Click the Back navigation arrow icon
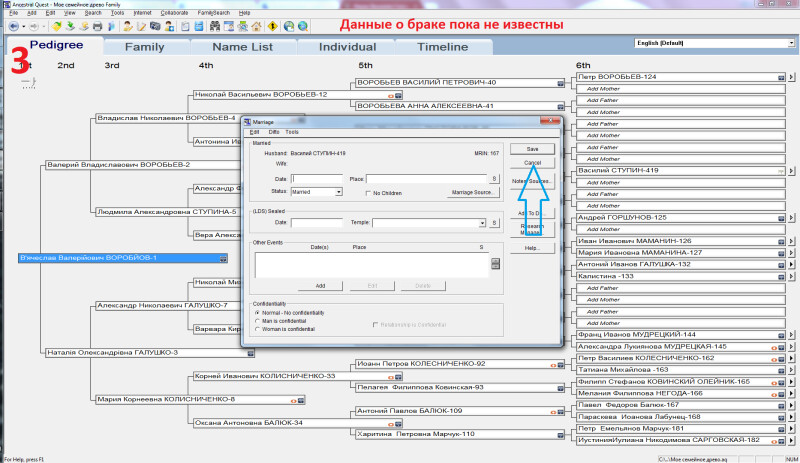Image resolution: width=800 pixels, height=463 pixels. pyautogui.click(x=14, y=26)
